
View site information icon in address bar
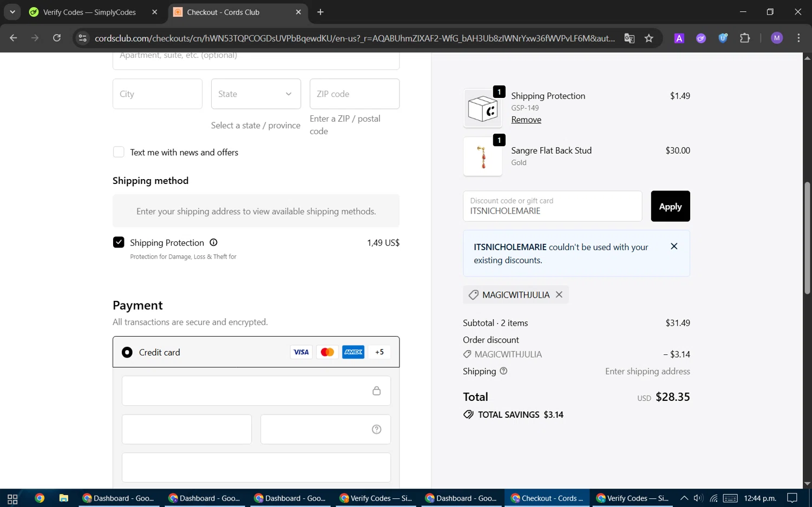pyautogui.click(x=82, y=38)
